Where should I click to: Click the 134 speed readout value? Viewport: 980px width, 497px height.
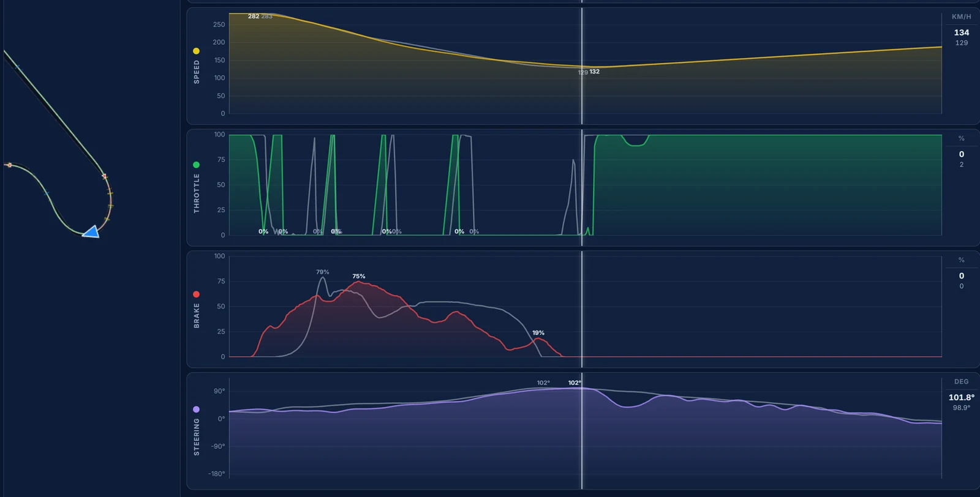(x=961, y=32)
